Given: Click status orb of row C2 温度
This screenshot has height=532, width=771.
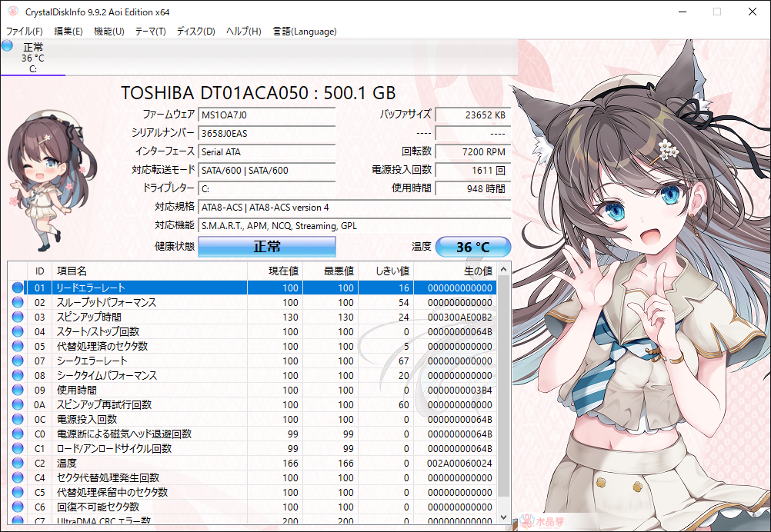Looking at the screenshot, I should pyautogui.click(x=18, y=464).
